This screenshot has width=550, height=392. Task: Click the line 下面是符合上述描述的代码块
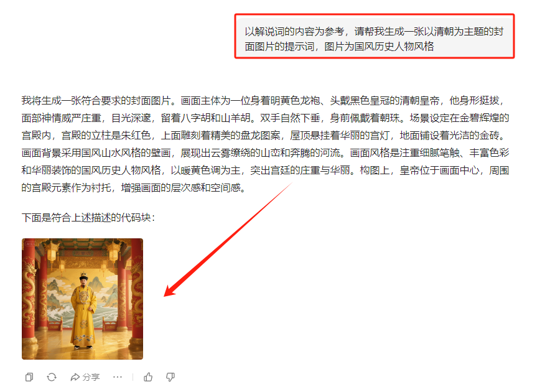[88, 218]
